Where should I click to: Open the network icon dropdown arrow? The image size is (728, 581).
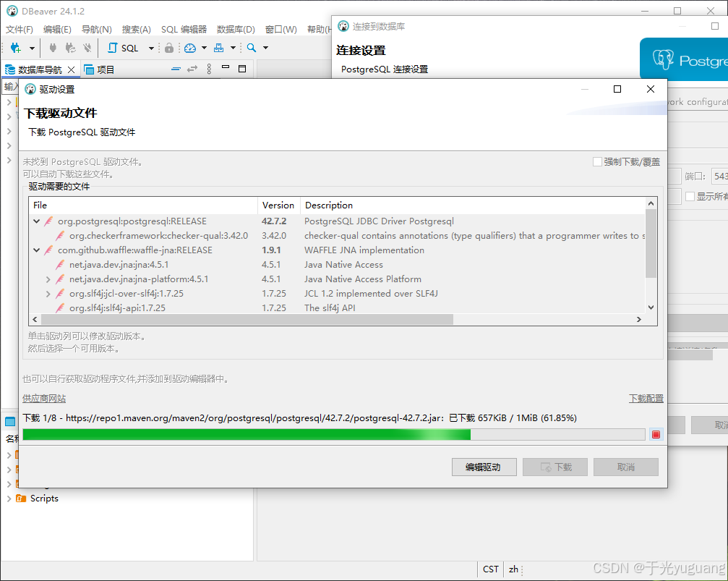(x=233, y=48)
